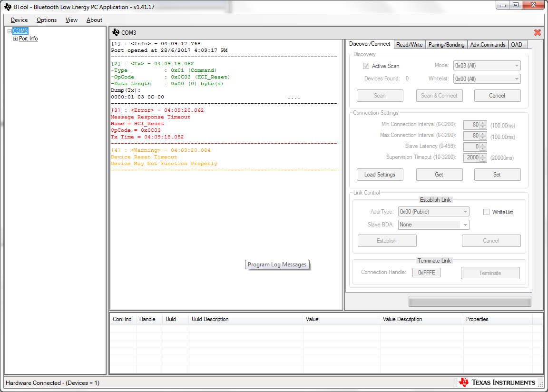The width and height of the screenshot is (548, 392).
Task: Open the Mode dropdown 0x03 (All)
Action: [x=487, y=66]
